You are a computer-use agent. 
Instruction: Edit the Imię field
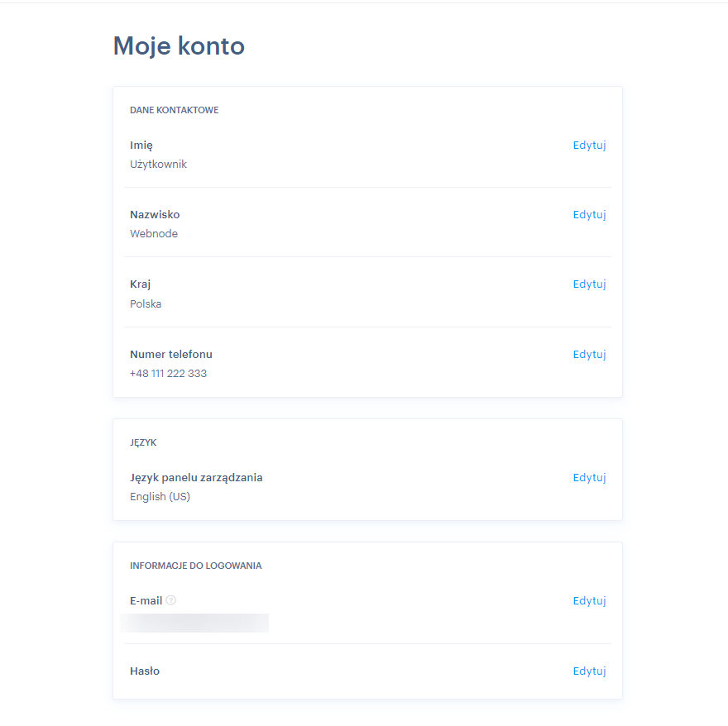point(589,146)
